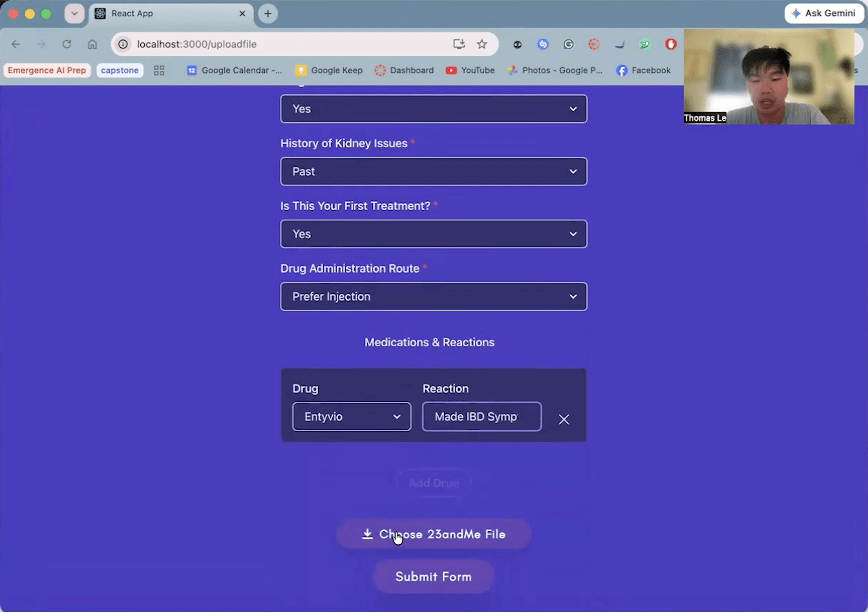Click Choose 23andMe File button
This screenshot has width=868, height=612.
[x=434, y=534]
